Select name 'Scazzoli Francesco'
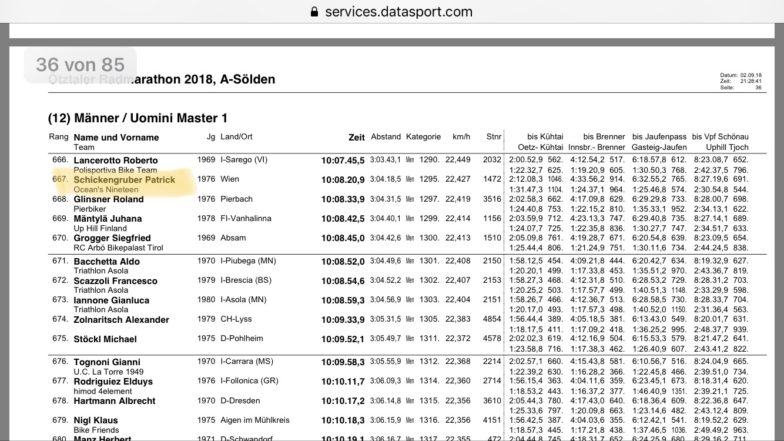This screenshot has width=784, height=441. click(116, 281)
